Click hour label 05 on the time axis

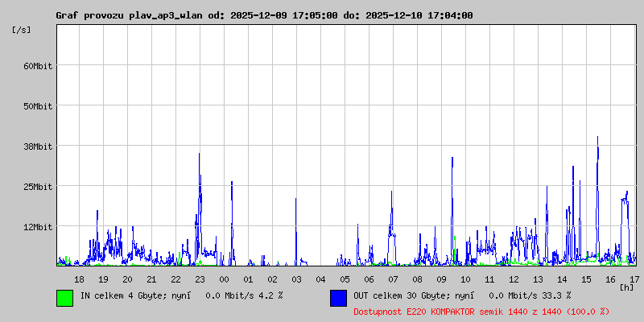(x=345, y=279)
